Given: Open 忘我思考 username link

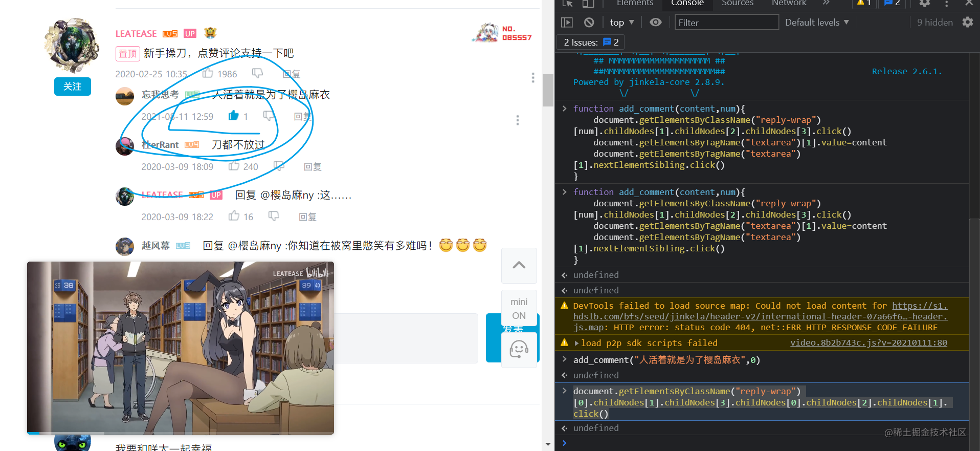Looking at the screenshot, I should [x=160, y=95].
